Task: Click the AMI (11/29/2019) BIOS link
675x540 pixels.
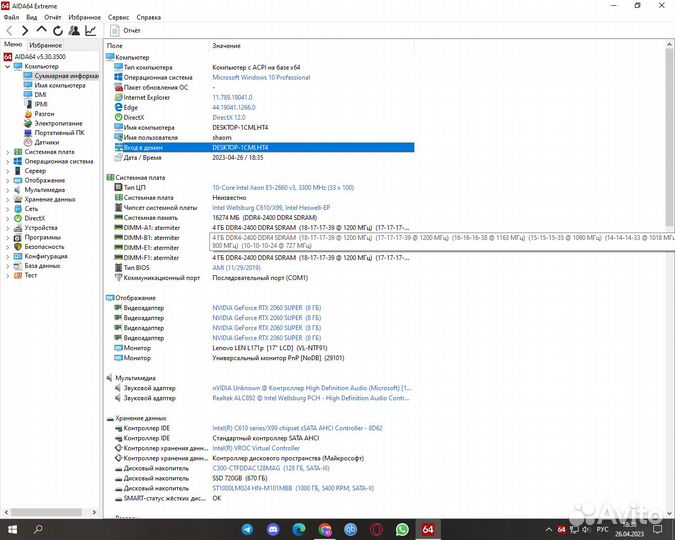Action: click(x=234, y=267)
